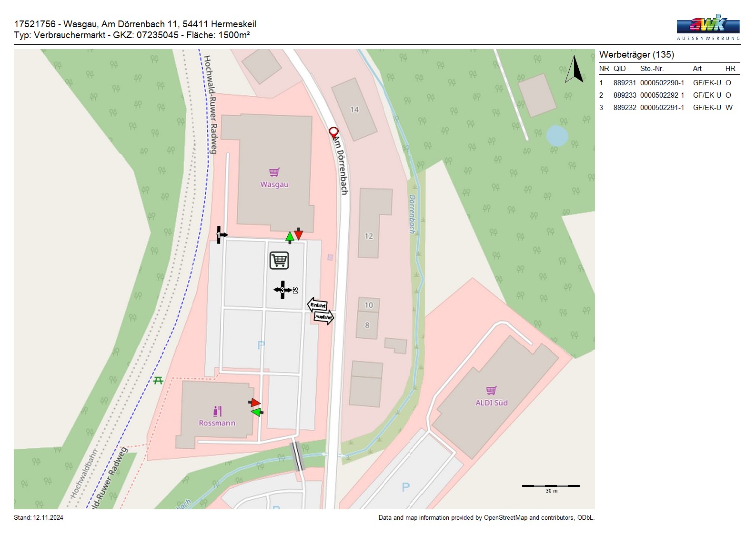Select the Rossmann drugstore icon
The image size is (756, 535).
pyautogui.click(x=217, y=411)
